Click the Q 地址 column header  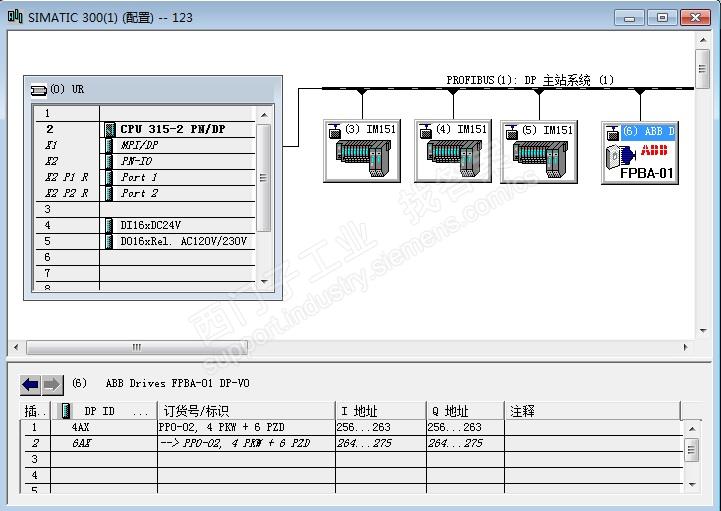[465, 411]
